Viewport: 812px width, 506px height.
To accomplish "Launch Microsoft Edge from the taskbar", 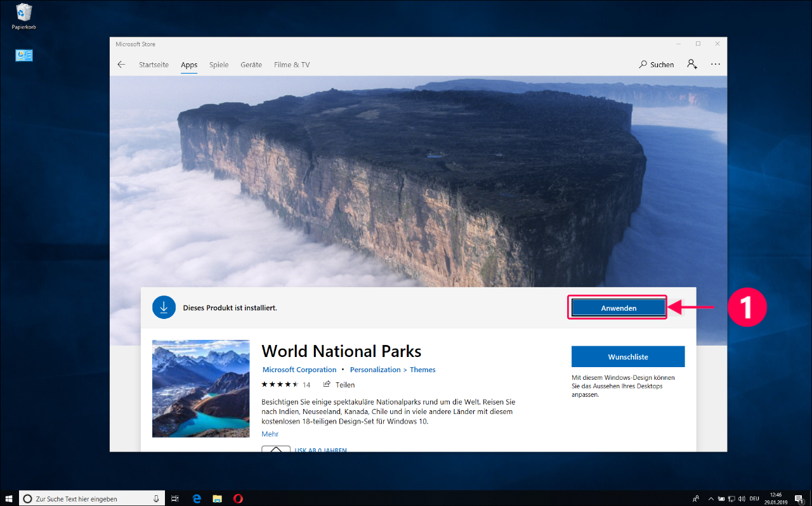I will [197, 498].
